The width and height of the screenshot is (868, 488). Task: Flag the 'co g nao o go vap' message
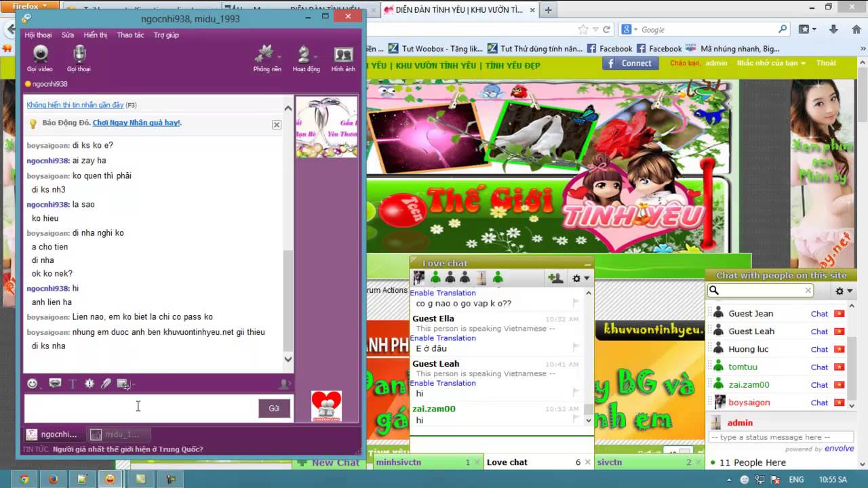(x=576, y=303)
